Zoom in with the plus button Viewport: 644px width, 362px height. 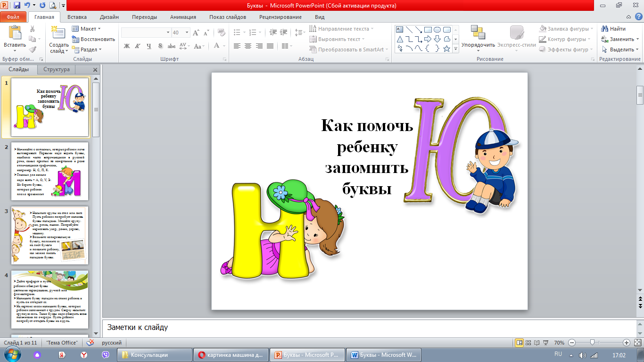click(626, 343)
